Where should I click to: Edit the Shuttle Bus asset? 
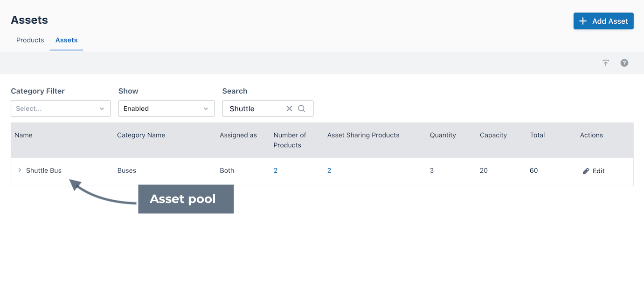click(x=594, y=171)
